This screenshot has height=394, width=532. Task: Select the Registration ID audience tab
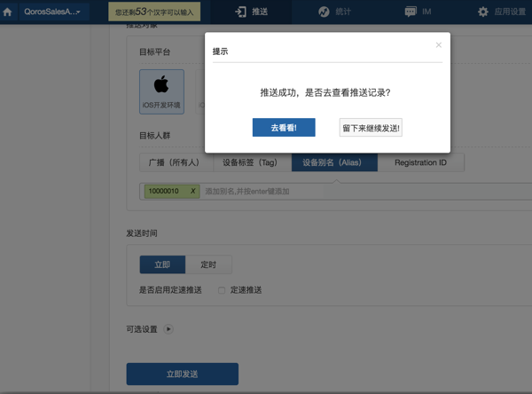[x=420, y=162]
